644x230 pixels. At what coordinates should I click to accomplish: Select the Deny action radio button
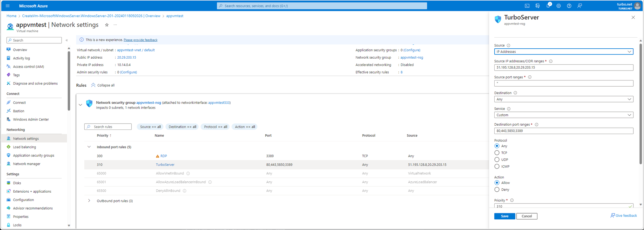(497, 189)
